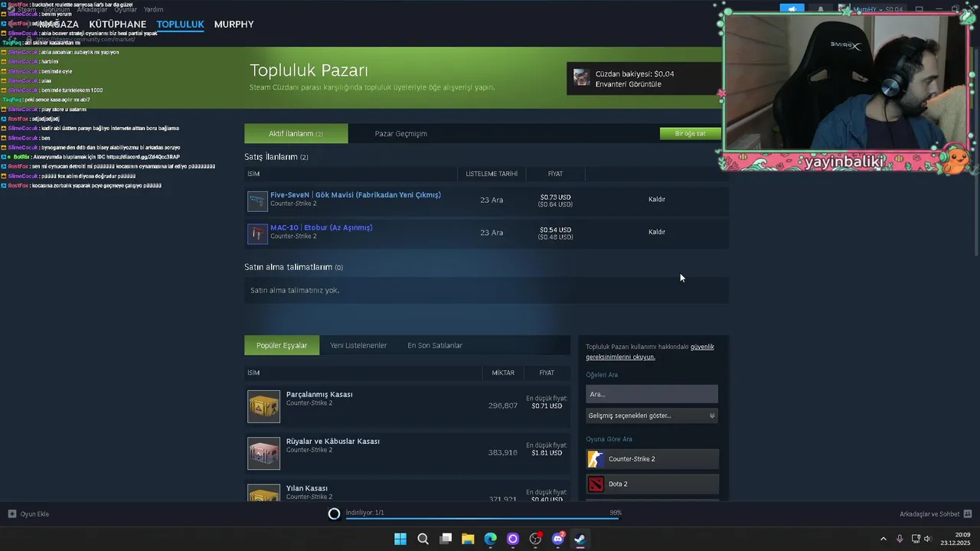Image resolution: width=980 pixels, height=551 pixels.
Task: Click the $0.73 USD price
Action: tap(555, 197)
